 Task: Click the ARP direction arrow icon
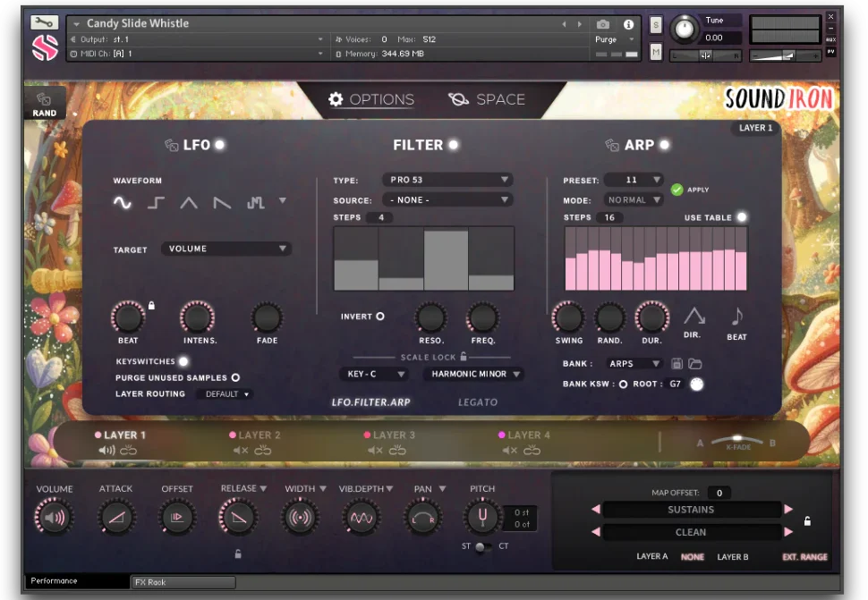694,316
